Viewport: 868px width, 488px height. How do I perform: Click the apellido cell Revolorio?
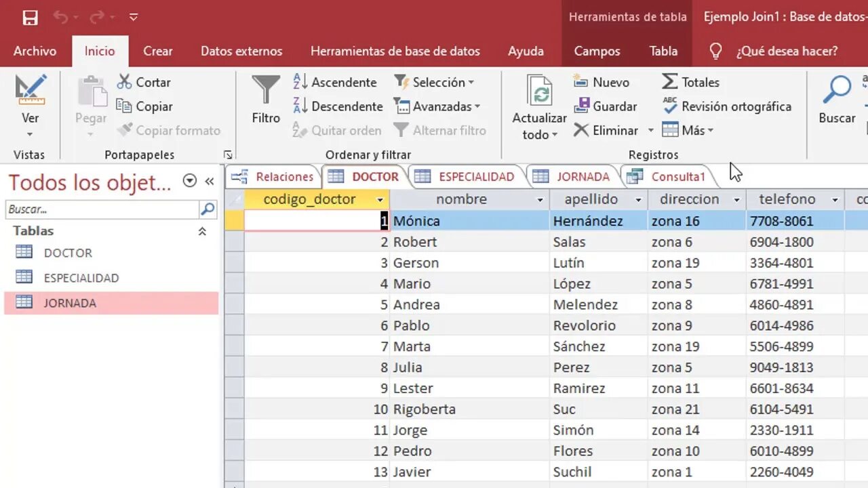coord(598,326)
